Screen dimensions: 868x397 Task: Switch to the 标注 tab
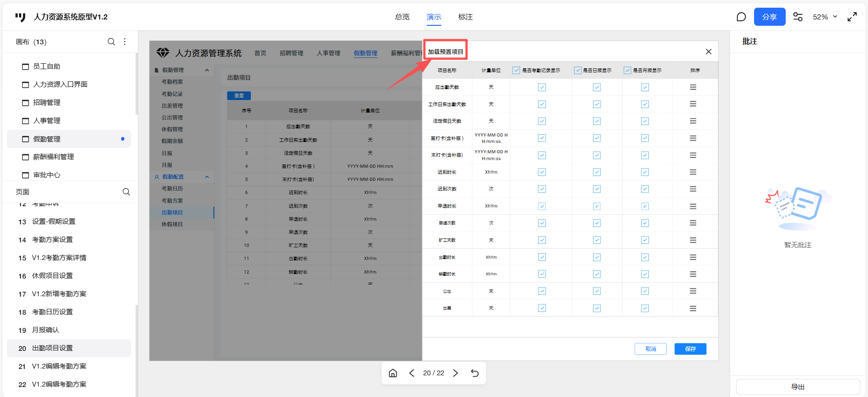465,17
